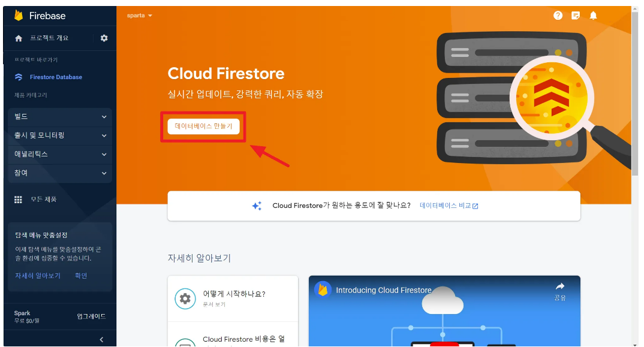Open the 데이터베이스 비교 link
Screen dimensions: 644x347
(449, 206)
